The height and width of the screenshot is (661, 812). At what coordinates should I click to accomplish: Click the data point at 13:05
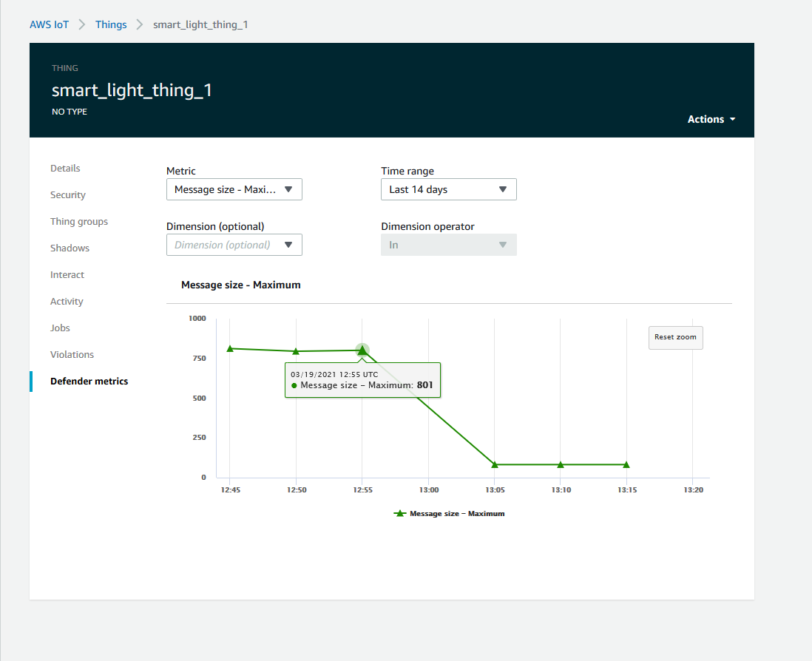click(x=494, y=464)
